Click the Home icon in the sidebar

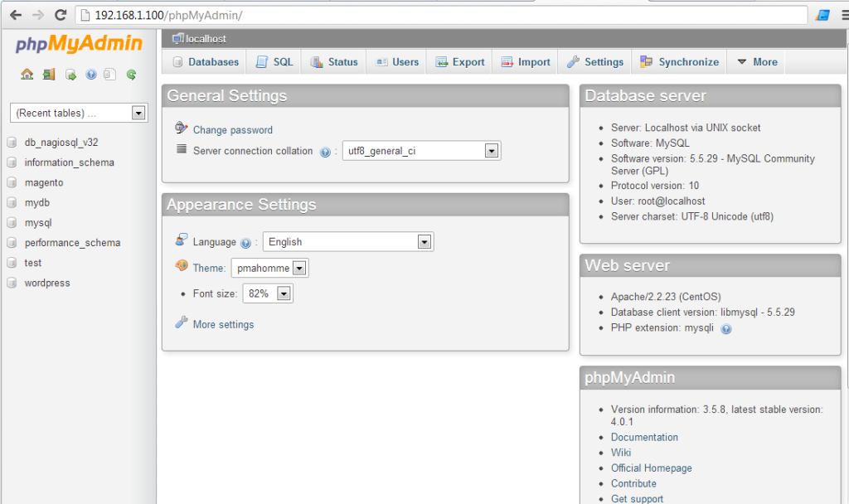coord(27,75)
